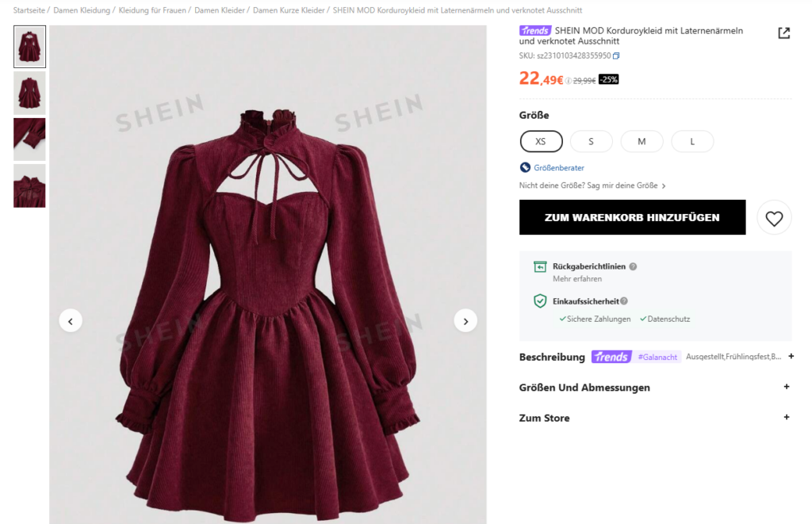This screenshot has width=812, height=524.
Task: Click the share icon beside product title
Action: pos(784,33)
